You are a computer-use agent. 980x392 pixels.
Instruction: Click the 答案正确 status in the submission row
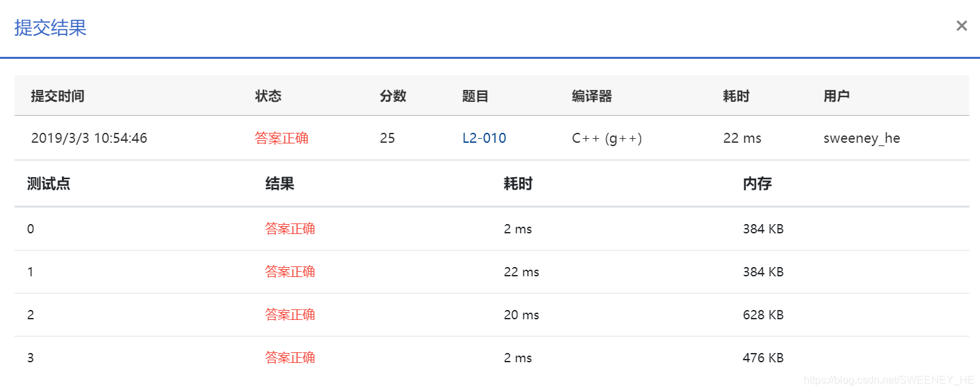281,138
